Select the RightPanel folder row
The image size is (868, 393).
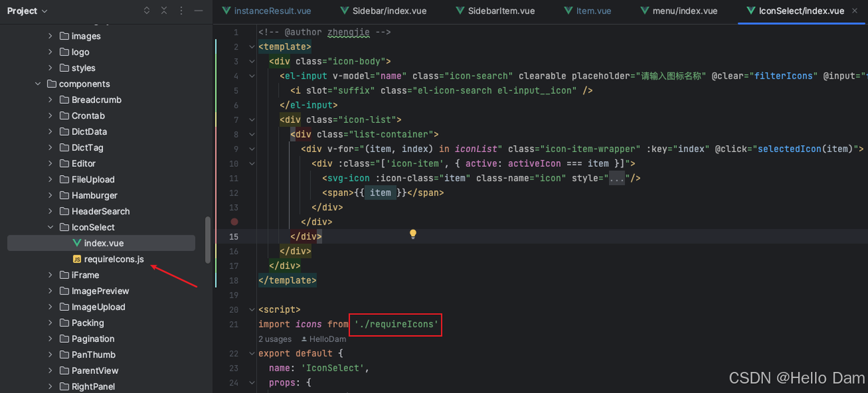pos(101,386)
